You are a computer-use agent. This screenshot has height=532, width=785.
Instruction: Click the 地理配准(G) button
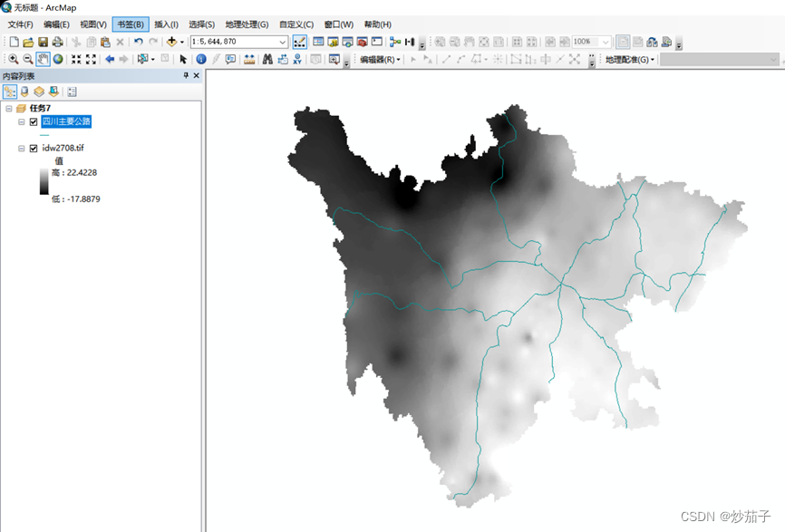pos(629,60)
